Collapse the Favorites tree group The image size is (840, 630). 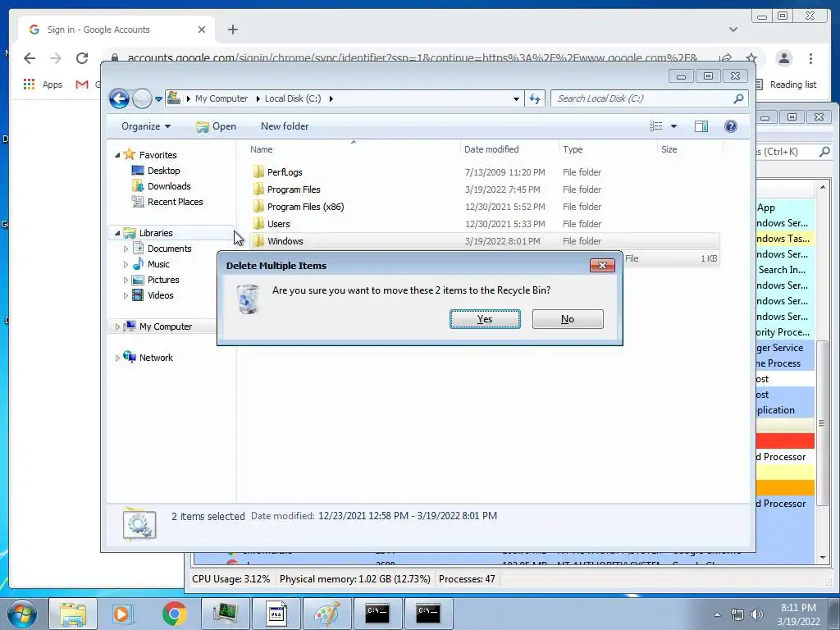click(x=117, y=155)
